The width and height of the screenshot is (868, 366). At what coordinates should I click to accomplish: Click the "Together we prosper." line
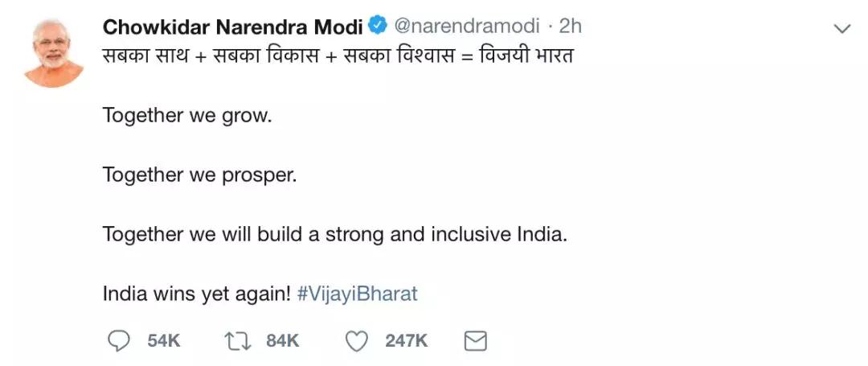pyautogui.click(x=199, y=175)
